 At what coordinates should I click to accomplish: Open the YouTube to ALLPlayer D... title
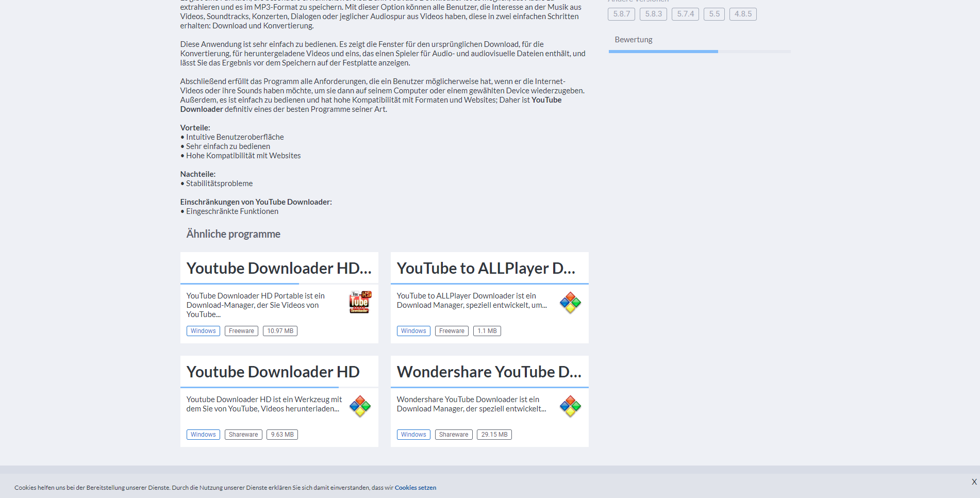(x=486, y=268)
